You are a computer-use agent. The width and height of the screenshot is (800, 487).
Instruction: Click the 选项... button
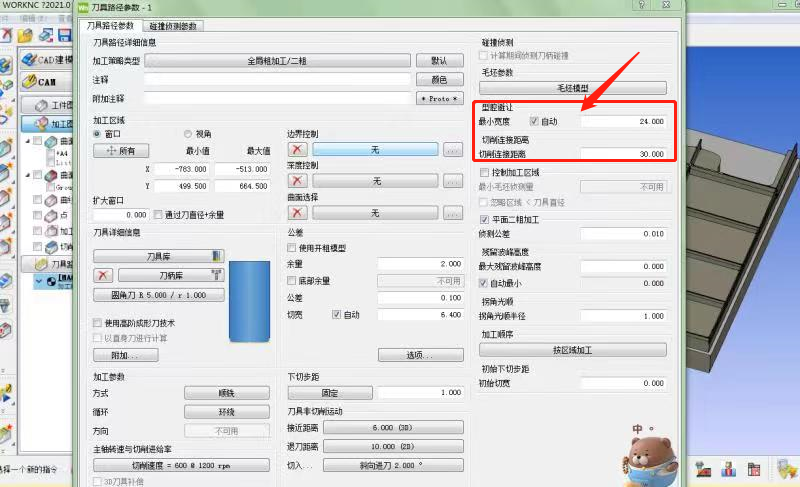[420, 355]
